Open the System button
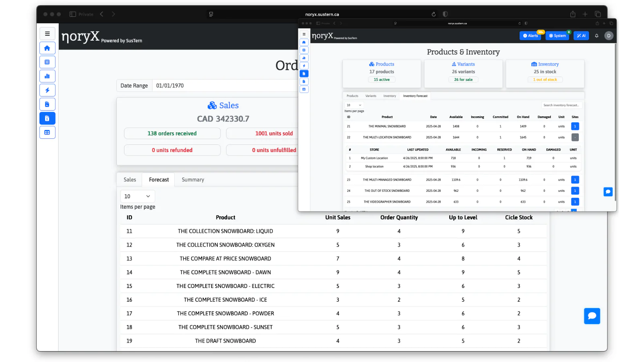Image resolution: width=644 pixels, height=362 pixels. coord(557,36)
